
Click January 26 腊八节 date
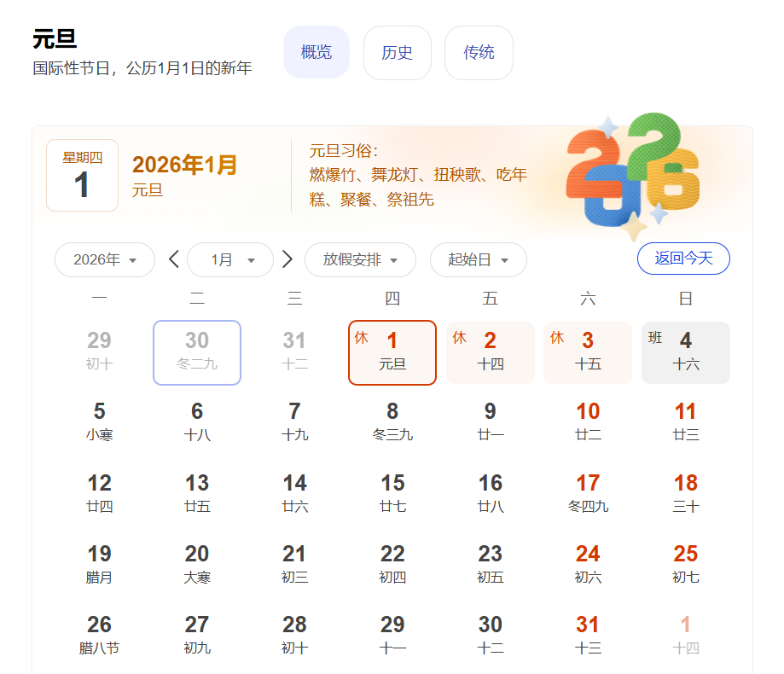(x=99, y=636)
